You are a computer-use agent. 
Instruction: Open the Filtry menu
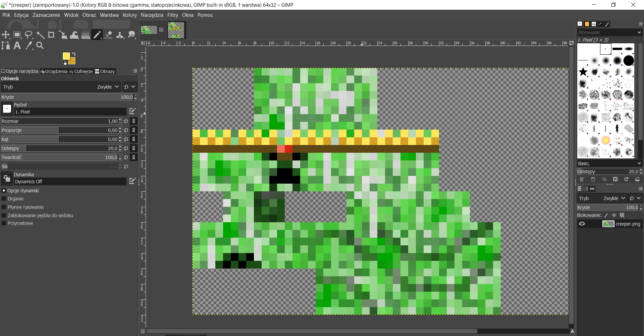click(x=172, y=15)
